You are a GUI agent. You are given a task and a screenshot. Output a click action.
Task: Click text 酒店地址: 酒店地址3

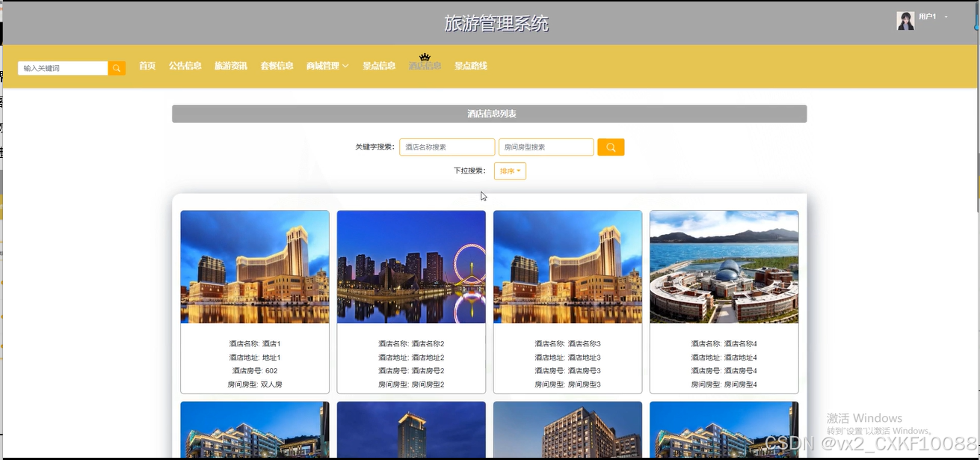coord(567,358)
